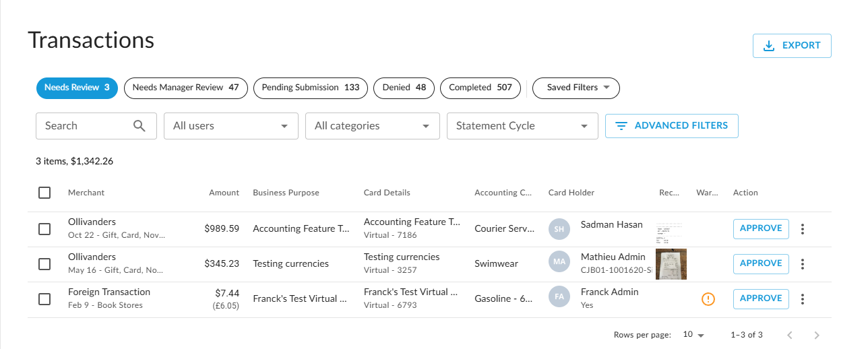Show the Completed transactions tab

click(x=480, y=88)
